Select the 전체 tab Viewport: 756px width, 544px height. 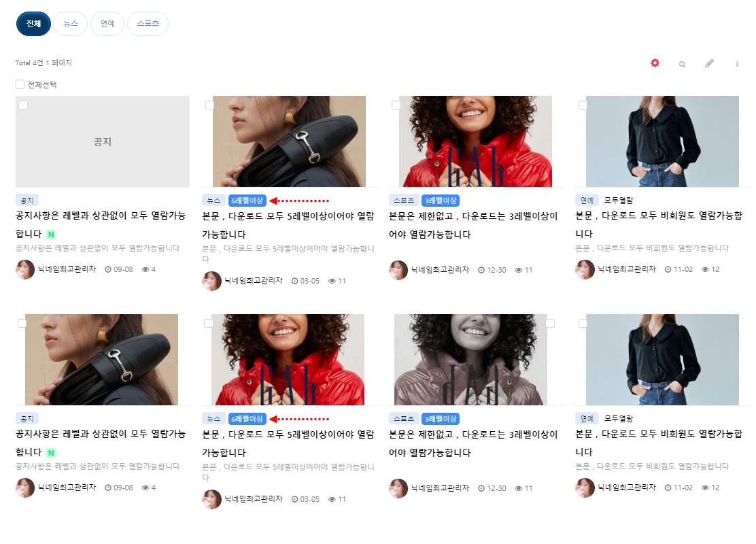33,24
